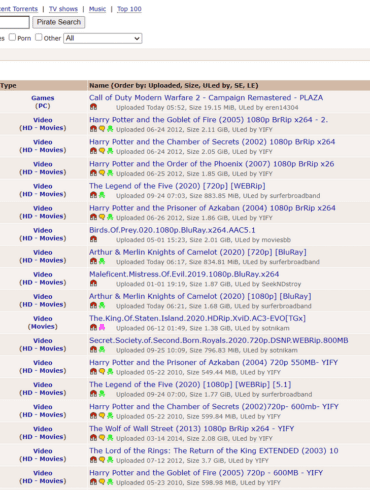Screen dimensions: 370x490
Task: Click comment icon on Wolf of Wall Street
Action: (102, 438)
